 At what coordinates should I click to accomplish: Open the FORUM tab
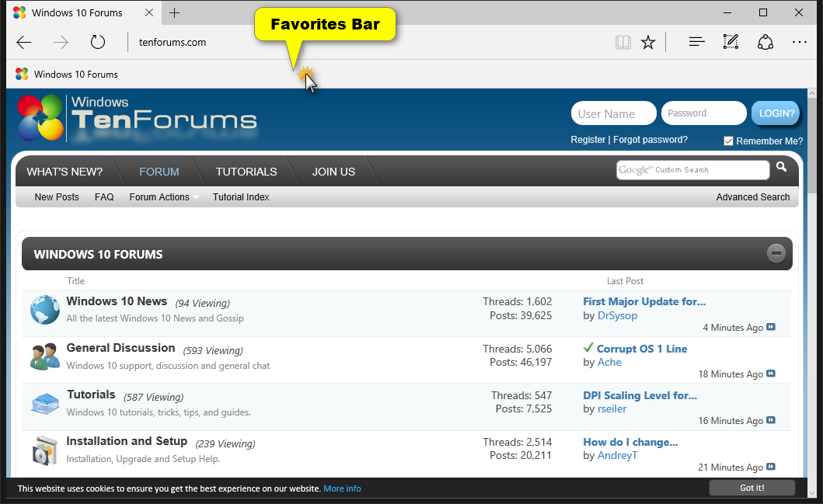coord(159,172)
